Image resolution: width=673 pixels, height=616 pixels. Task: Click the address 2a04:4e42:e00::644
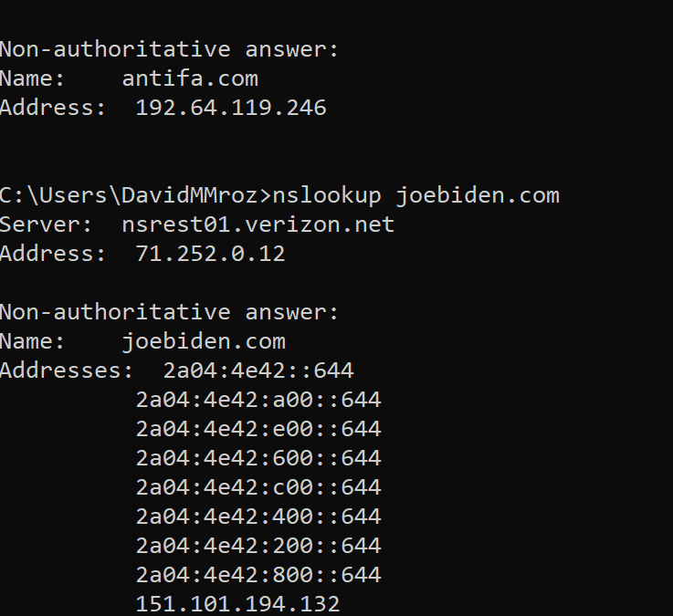pos(258,429)
